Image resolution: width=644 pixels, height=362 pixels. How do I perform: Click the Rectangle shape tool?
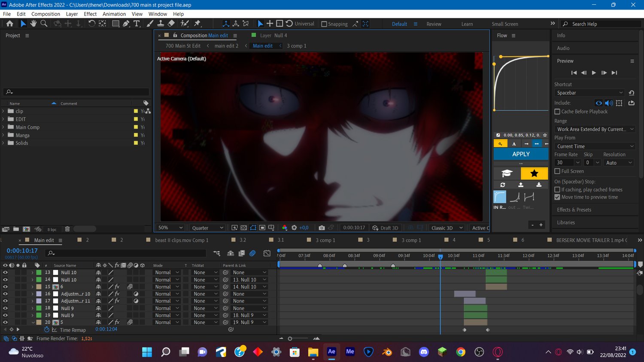pyautogui.click(x=115, y=24)
